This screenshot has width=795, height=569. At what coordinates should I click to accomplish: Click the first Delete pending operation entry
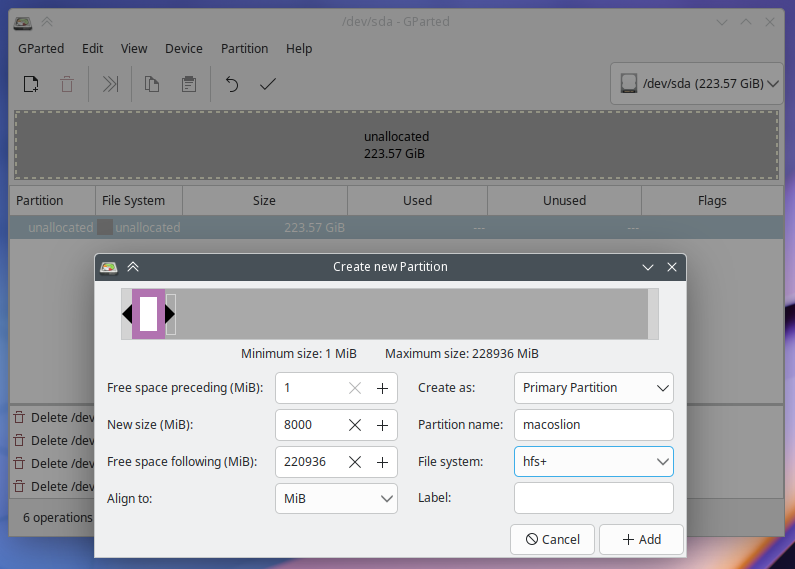point(53,417)
